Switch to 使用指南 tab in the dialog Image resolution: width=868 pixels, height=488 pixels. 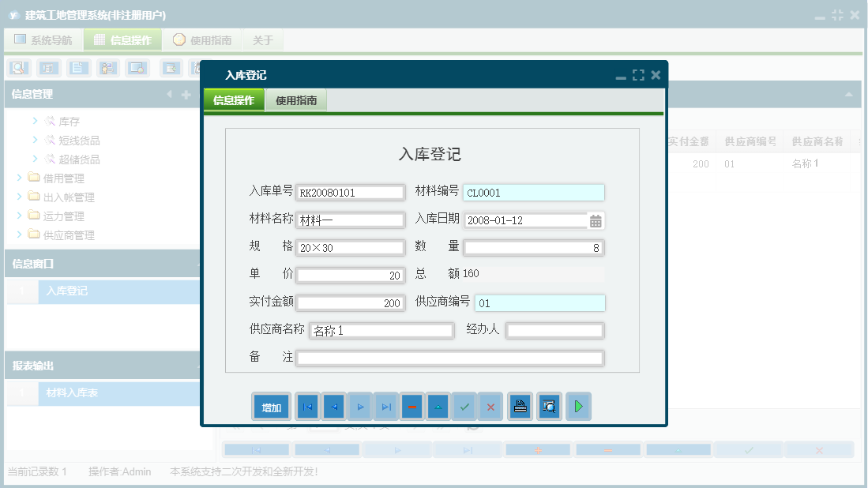tap(297, 101)
